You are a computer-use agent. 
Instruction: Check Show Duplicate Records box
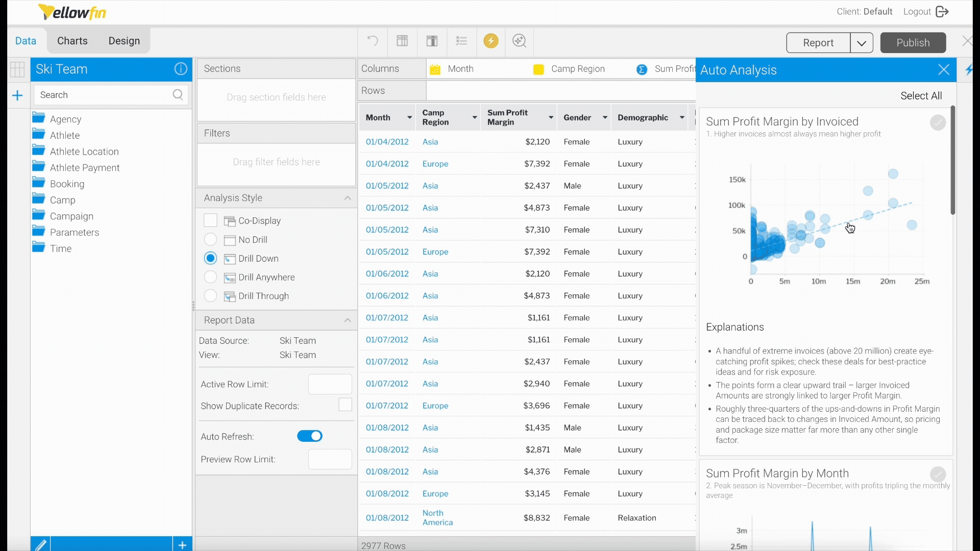[x=345, y=405]
